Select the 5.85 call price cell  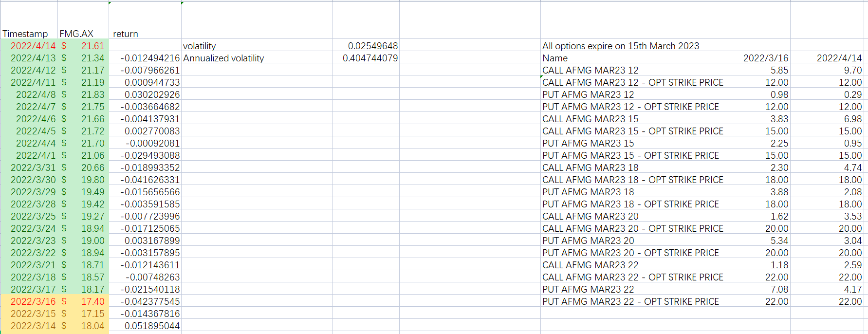[760, 70]
